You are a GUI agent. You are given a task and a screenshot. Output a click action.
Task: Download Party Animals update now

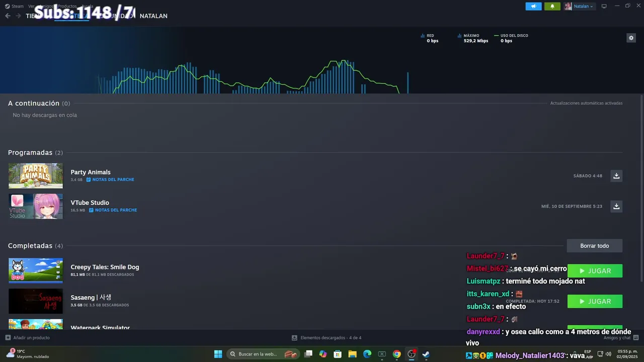(x=616, y=176)
